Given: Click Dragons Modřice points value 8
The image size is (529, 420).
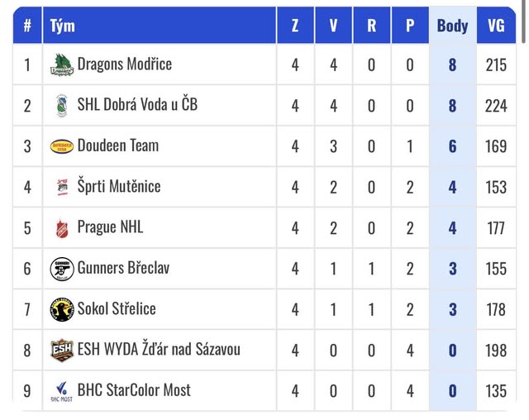Looking at the screenshot, I should 452,64.
